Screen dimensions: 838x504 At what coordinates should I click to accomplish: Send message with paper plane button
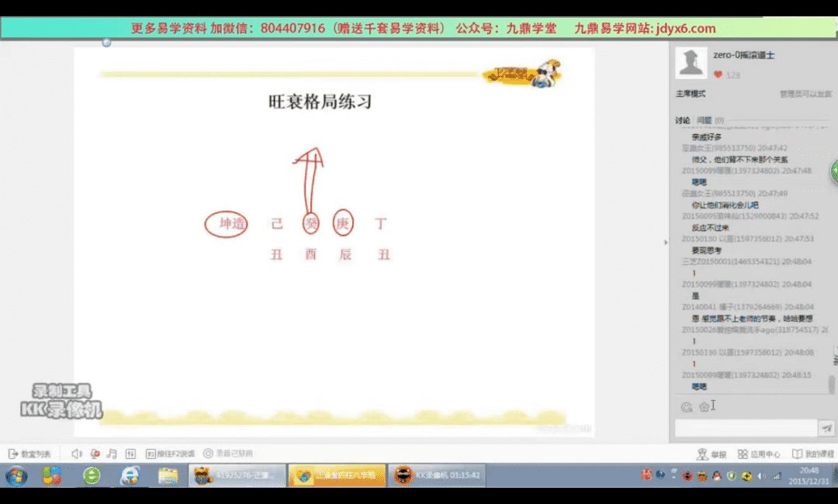pos(827,428)
